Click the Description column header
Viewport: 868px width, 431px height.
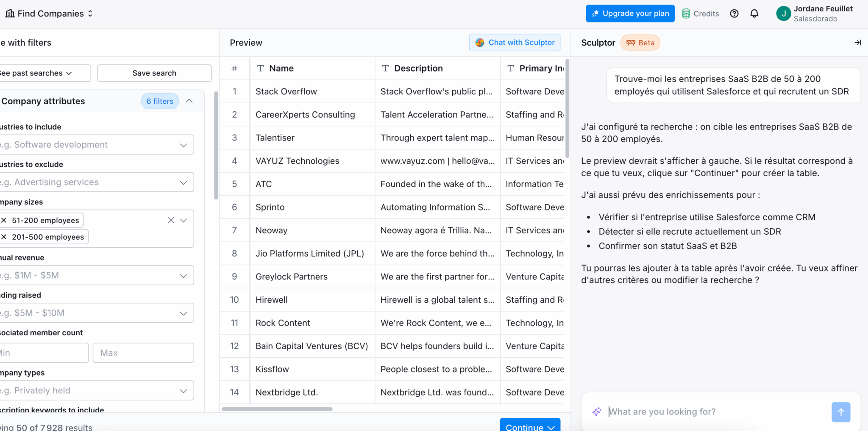(x=438, y=69)
